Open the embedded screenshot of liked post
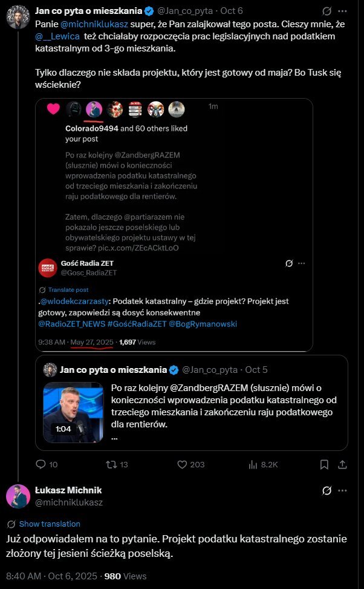 coord(174,225)
